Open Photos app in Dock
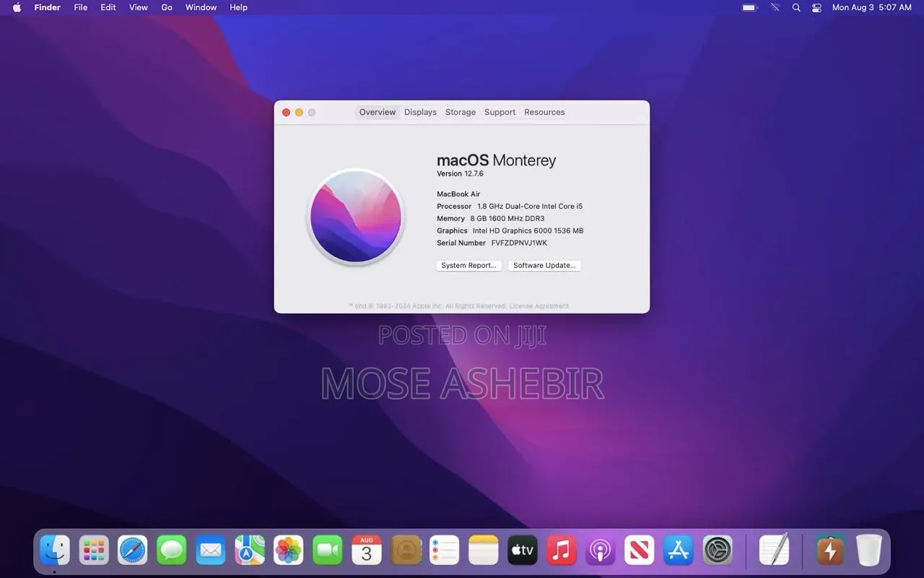Viewport: 924px width, 578px height. tap(289, 551)
